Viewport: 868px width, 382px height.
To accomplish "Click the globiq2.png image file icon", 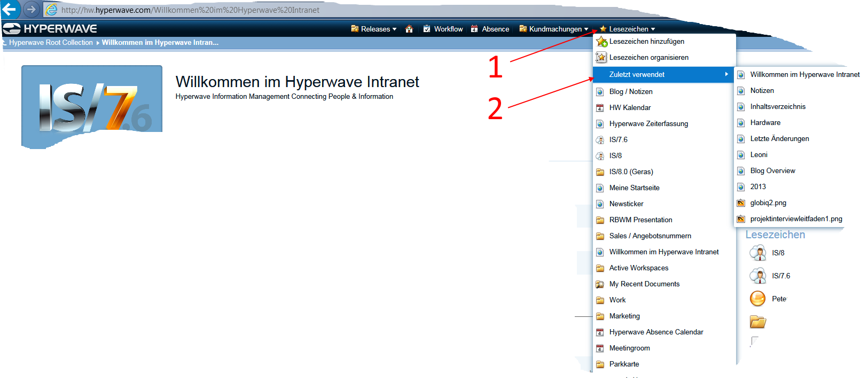I will click(x=741, y=203).
